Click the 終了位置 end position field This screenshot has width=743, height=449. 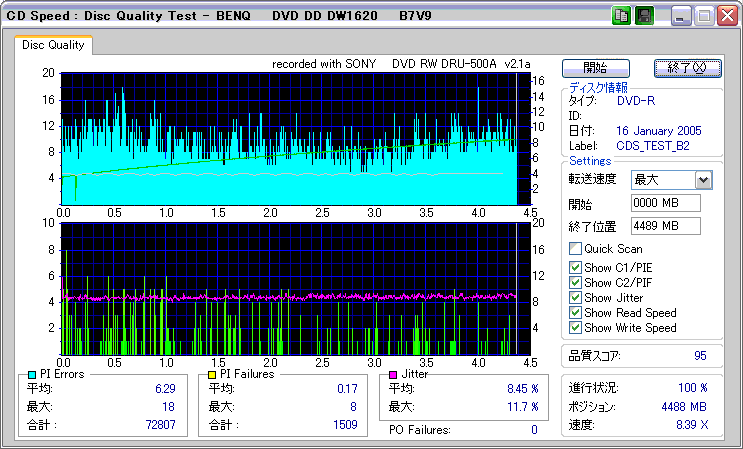tap(665, 225)
